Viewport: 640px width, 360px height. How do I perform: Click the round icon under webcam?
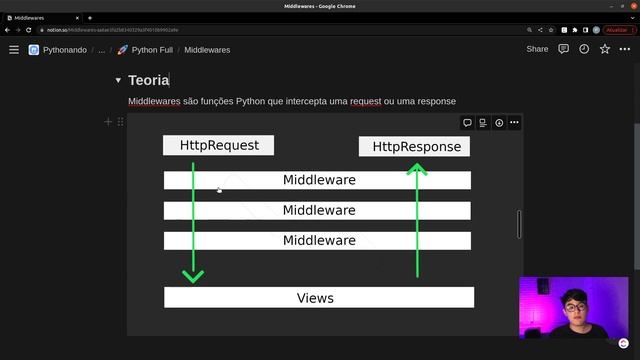[x=623, y=343]
